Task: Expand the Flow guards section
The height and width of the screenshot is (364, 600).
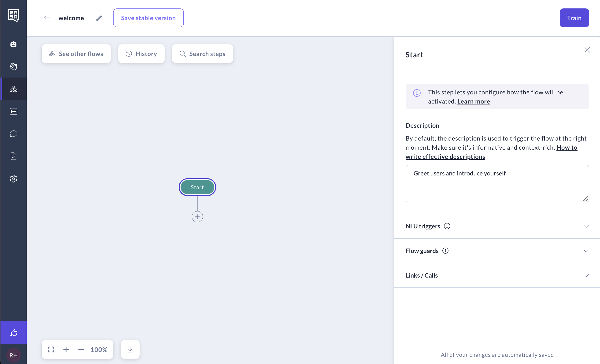Action: tap(497, 251)
